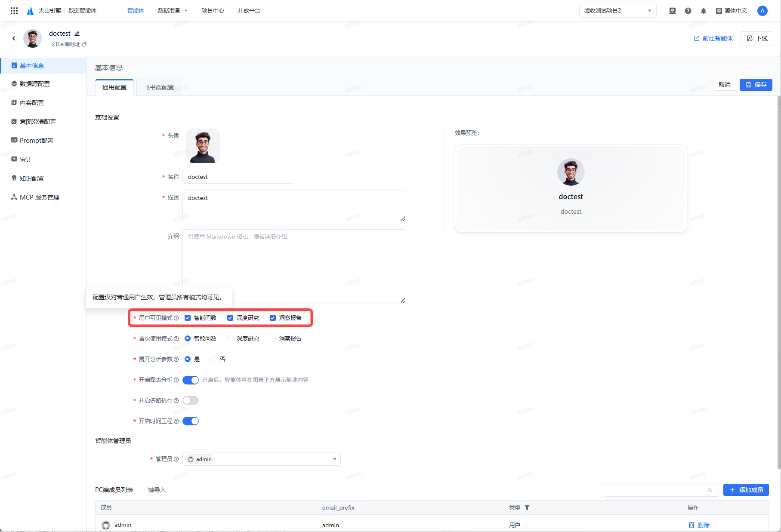Click the 描述 text area
This screenshot has height=532, width=781.
(x=294, y=206)
